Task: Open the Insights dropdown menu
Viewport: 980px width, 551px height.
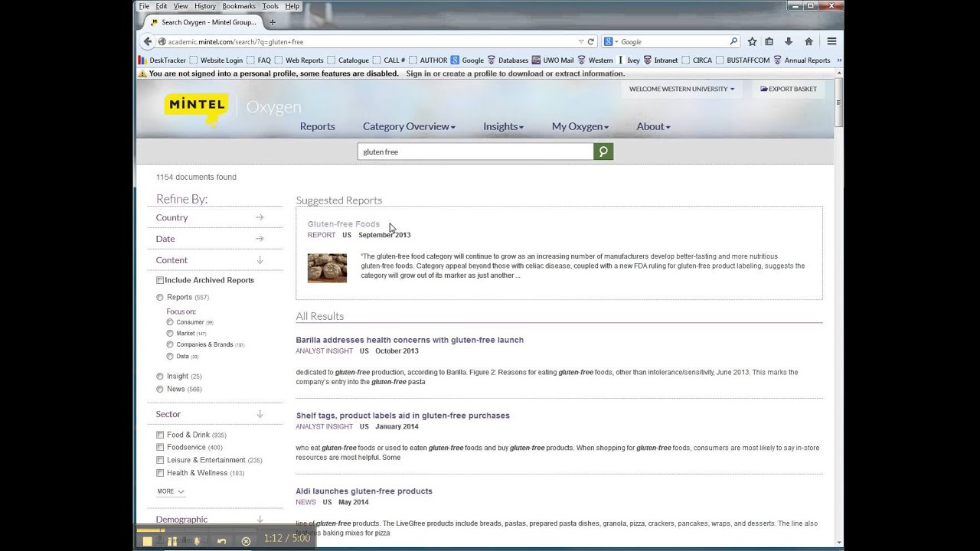Action: point(503,126)
